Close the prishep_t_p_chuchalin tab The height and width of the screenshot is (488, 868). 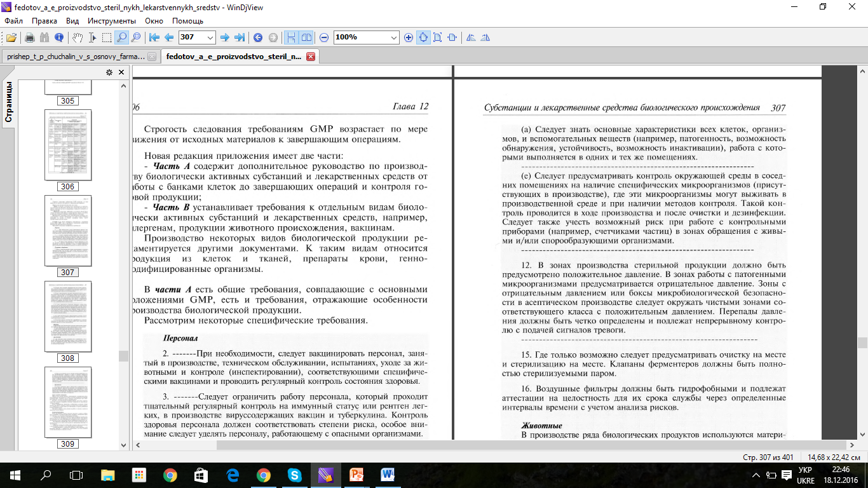pyautogui.click(x=152, y=57)
